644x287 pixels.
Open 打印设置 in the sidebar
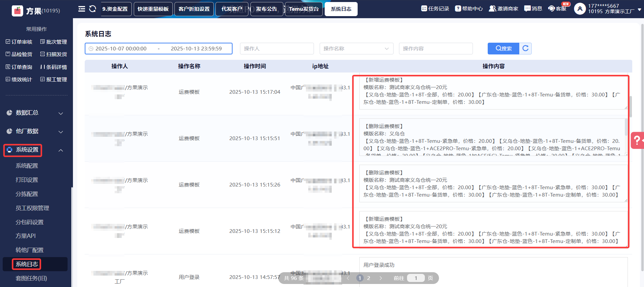pyautogui.click(x=27, y=180)
